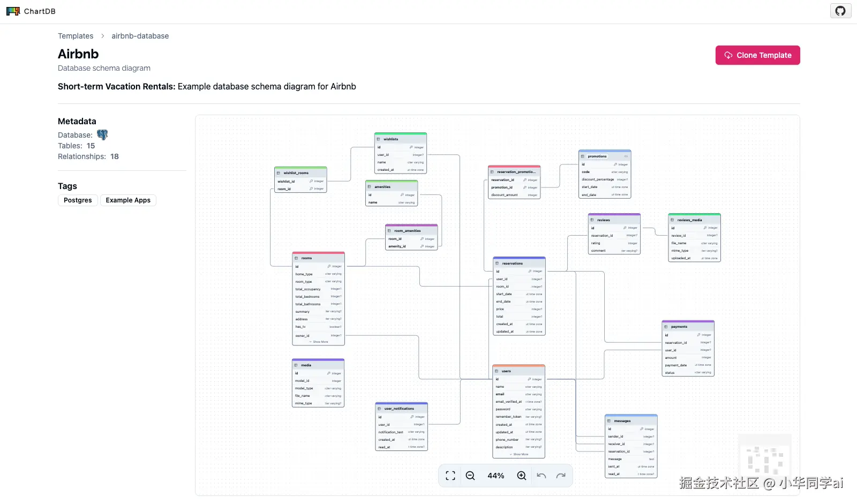Select the Example Apps tag
857x504 pixels.
coord(128,200)
